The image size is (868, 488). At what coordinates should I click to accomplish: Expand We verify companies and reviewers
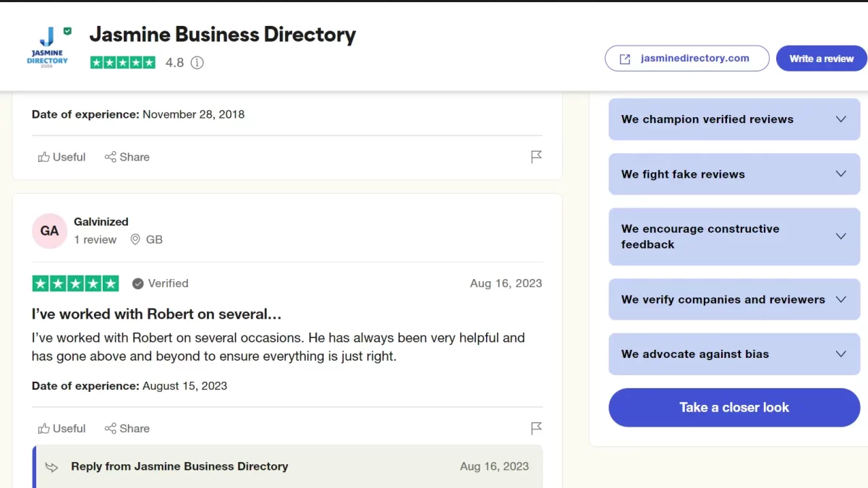tap(734, 299)
